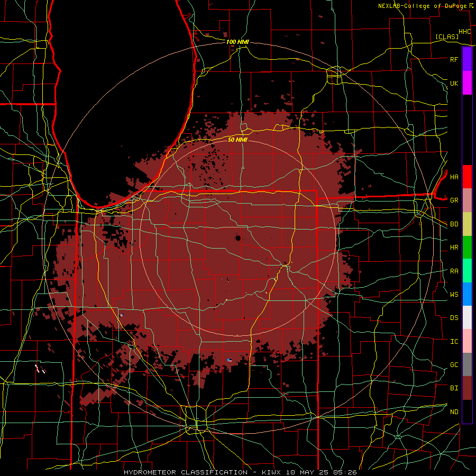Click the IC legend label text

(x=454, y=341)
